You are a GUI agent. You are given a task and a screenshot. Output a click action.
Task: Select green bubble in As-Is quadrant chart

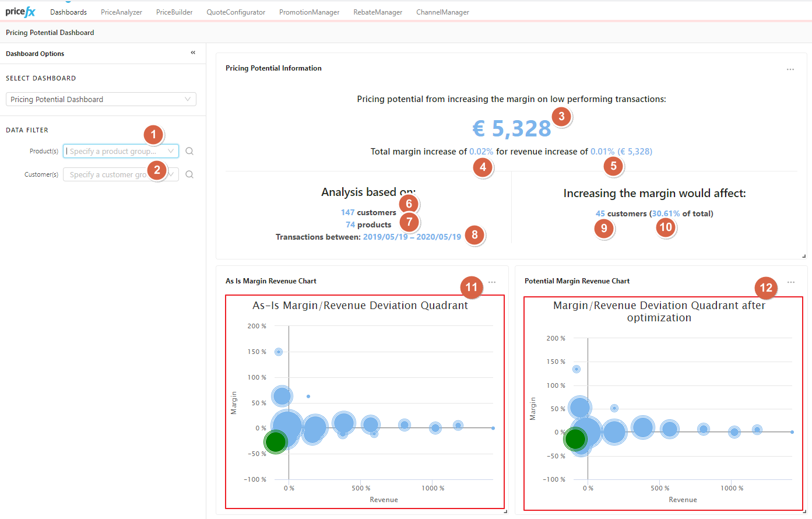(x=275, y=441)
